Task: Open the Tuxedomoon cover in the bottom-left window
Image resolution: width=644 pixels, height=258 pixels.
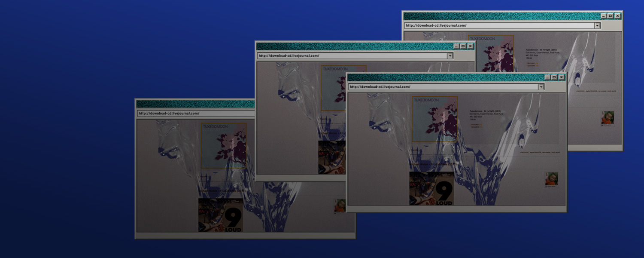Action: click(x=224, y=146)
